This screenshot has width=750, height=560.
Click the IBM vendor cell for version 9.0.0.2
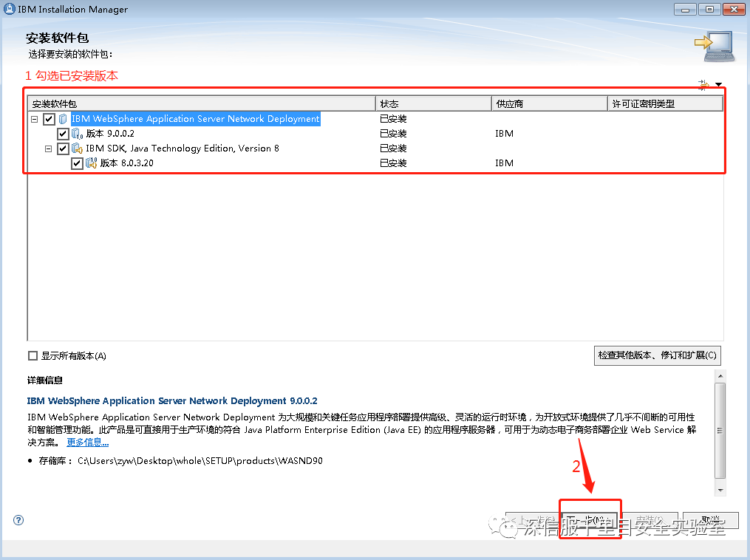click(505, 134)
